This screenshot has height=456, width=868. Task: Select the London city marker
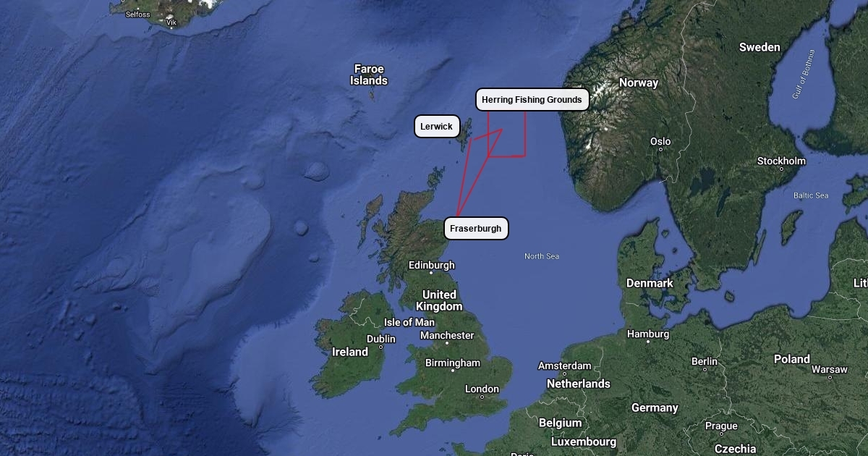click(x=482, y=398)
